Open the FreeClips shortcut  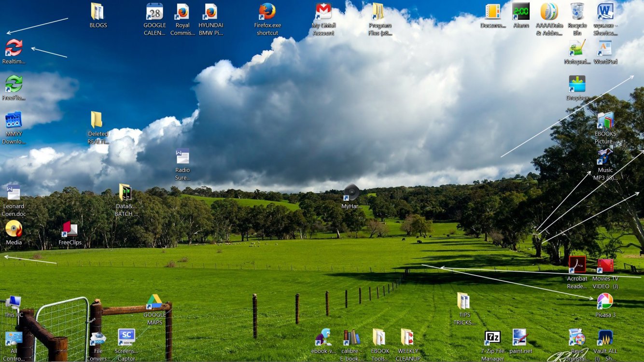click(x=70, y=229)
